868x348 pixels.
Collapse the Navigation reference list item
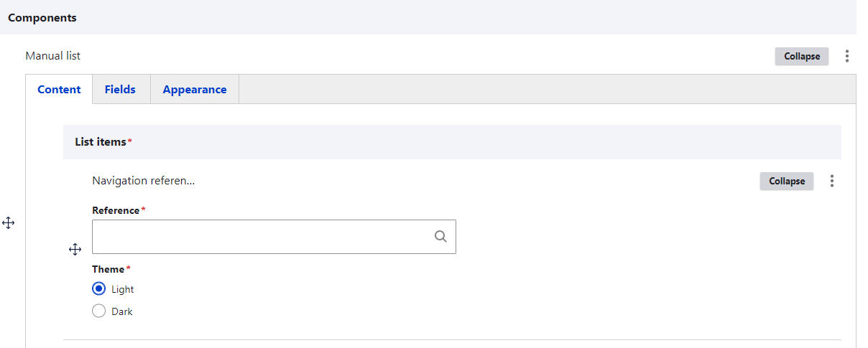click(786, 181)
